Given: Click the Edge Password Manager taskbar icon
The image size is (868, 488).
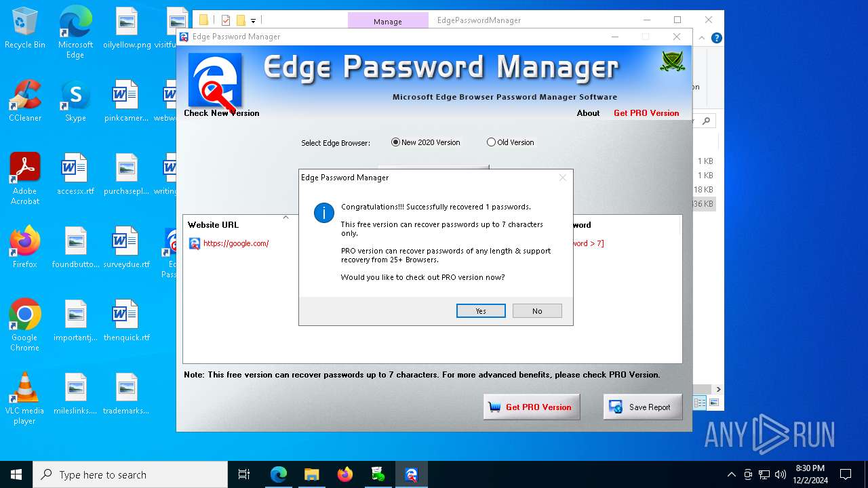Looking at the screenshot, I should (411, 474).
